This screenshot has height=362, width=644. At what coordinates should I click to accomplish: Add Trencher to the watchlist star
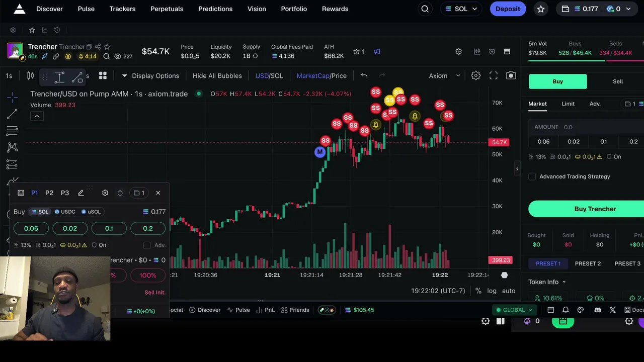click(x=107, y=47)
